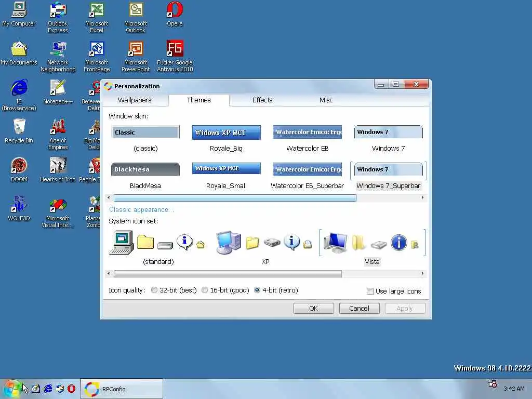Screen dimensions: 532x399
Task: Select RPConfig taskbar button
Action: tap(122, 389)
